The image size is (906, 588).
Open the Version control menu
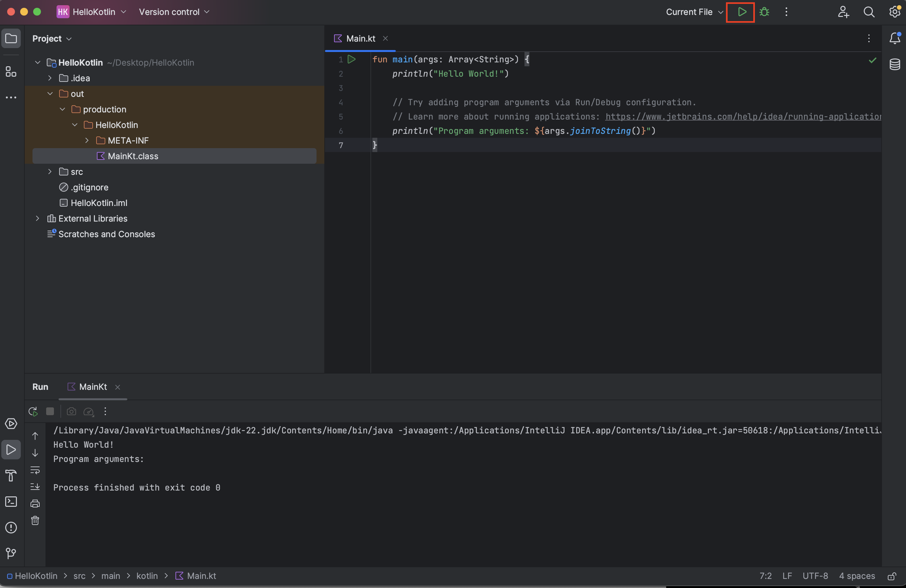pyautogui.click(x=174, y=12)
